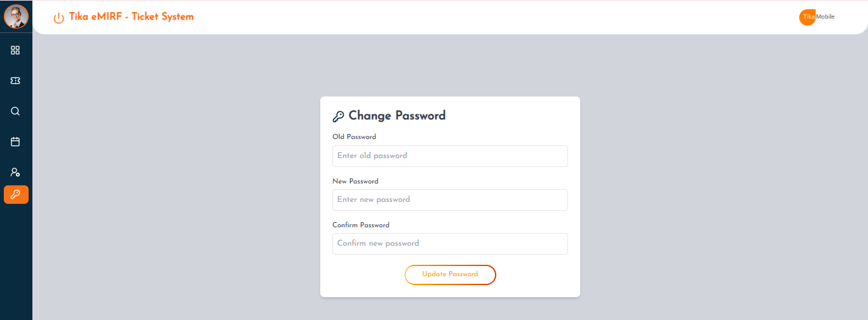Click the Confirm Password label
Screen dimensions: 868x320
point(361,225)
